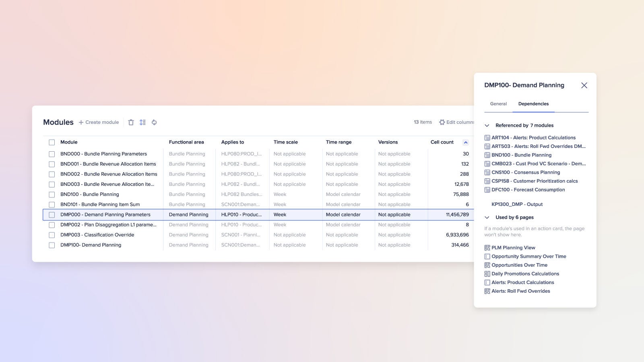Check the checkbox for BND100 - Bundle Planning
Screen dimensions: 644x362
[52, 194]
